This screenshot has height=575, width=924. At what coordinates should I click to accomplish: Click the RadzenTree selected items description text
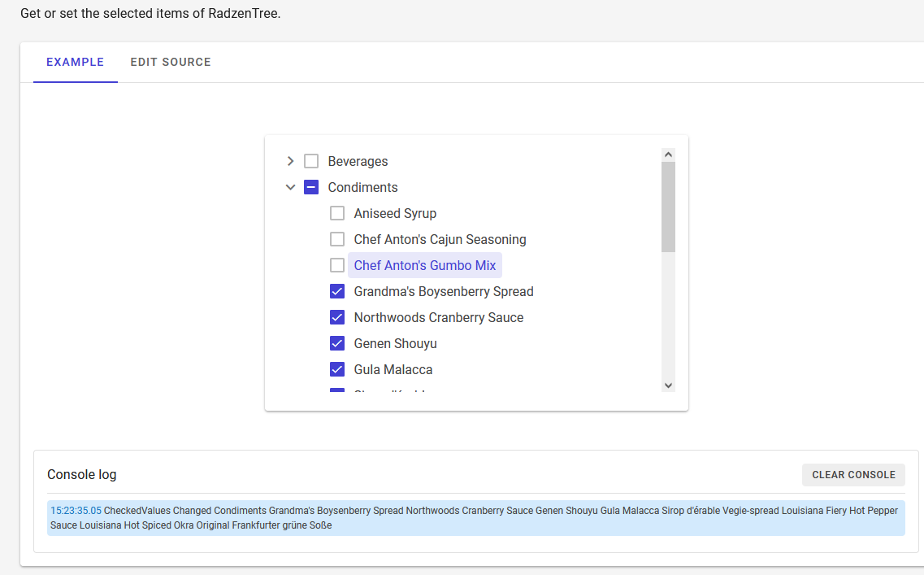point(150,13)
